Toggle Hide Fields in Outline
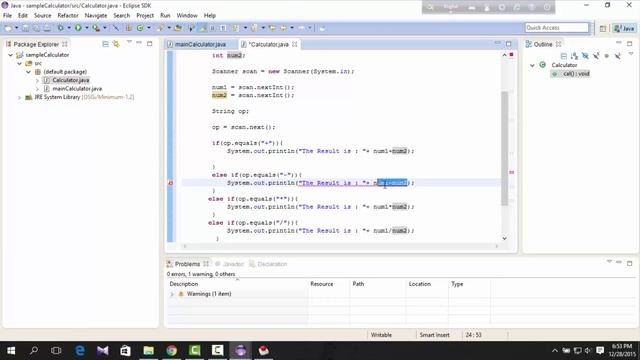This screenshot has width=640, height=360. 585,56
